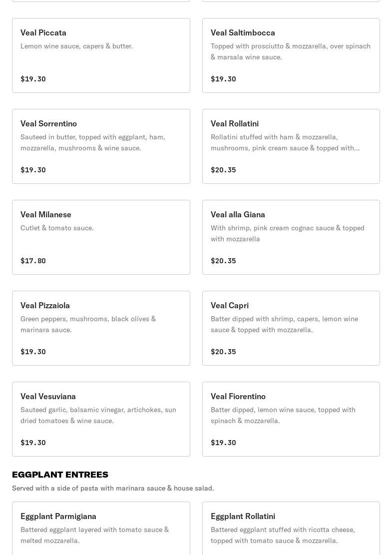Click the Veal Sorrentino item title

(x=48, y=123)
